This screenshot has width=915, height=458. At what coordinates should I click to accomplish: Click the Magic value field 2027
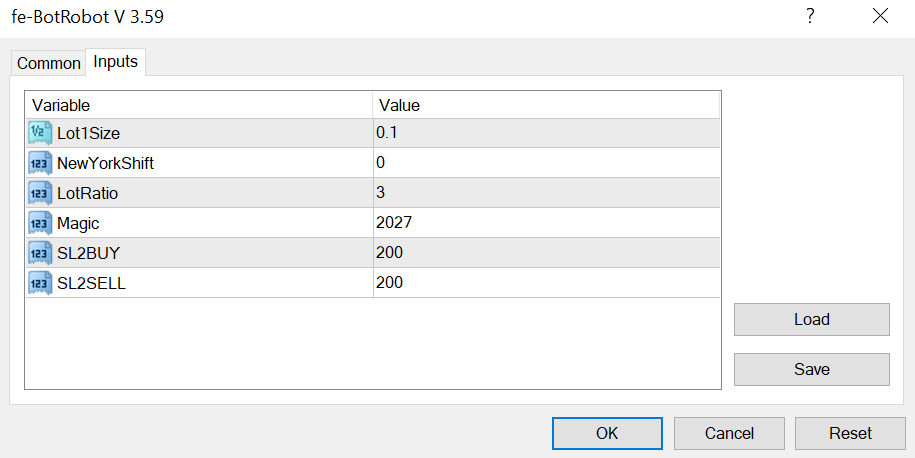click(545, 223)
